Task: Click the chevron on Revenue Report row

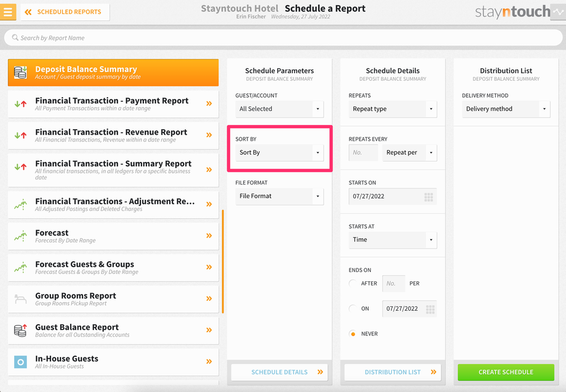Action: [x=209, y=135]
